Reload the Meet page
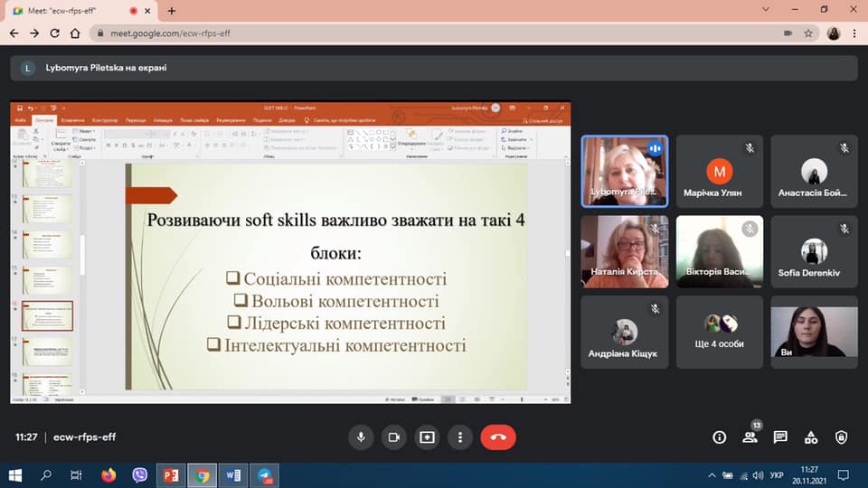Image resolution: width=868 pixels, height=488 pixels. coord(55,33)
